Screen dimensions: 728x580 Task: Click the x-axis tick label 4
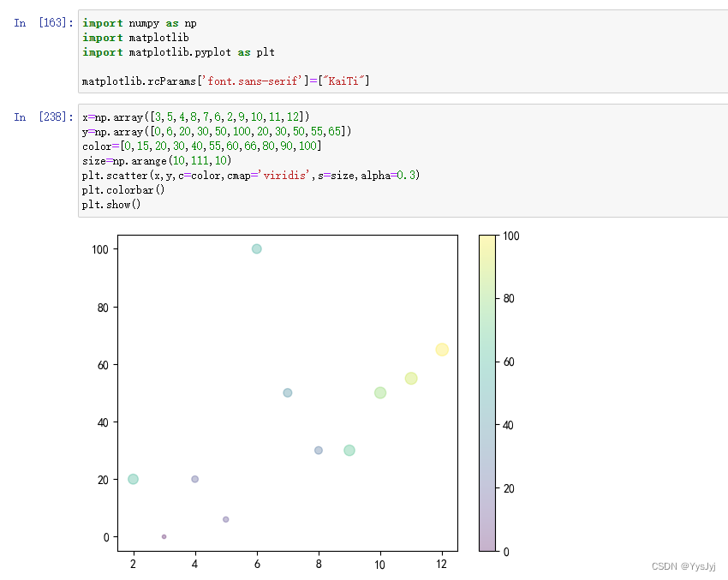click(195, 565)
